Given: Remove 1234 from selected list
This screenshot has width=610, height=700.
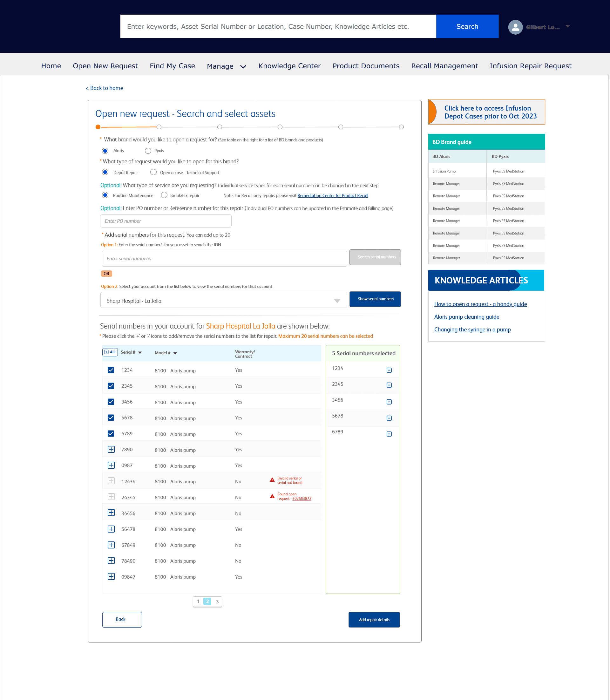Looking at the screenshot, I should point(389,370).
